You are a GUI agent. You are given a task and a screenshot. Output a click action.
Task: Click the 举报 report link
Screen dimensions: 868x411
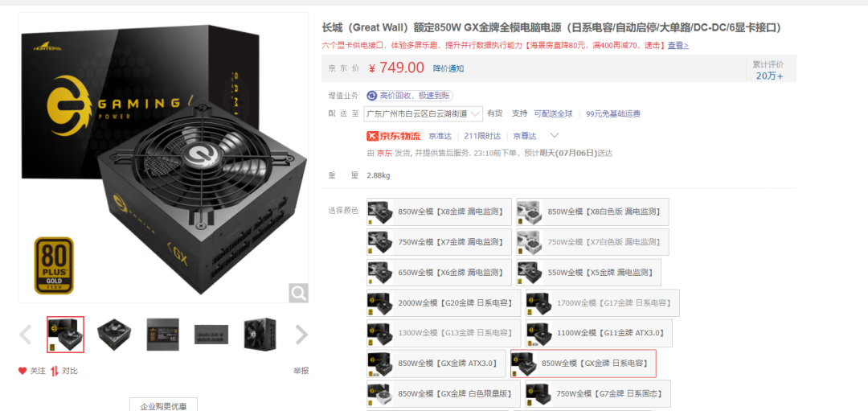(x=301, y=371)
